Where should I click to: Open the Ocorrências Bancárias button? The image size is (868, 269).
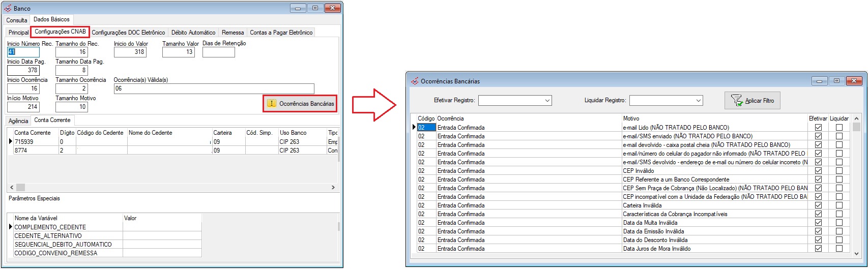coord(300,103)
